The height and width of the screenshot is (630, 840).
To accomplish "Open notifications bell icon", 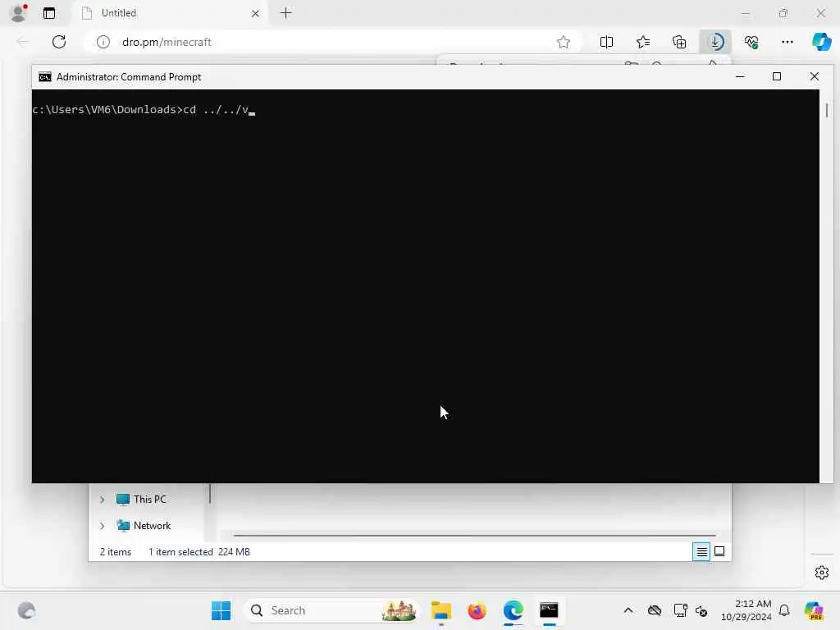I will tap(784, 610).
